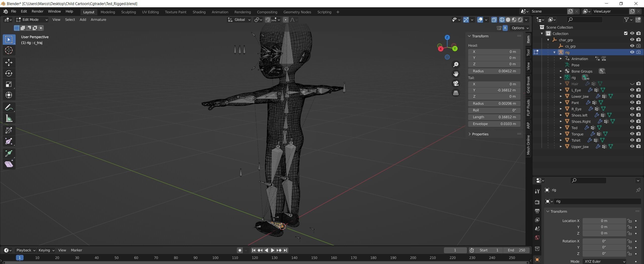The height and width of the screenshot is (264, 644).
Task: Hide the Tshirt object in viewport
Action: (632, 140)
